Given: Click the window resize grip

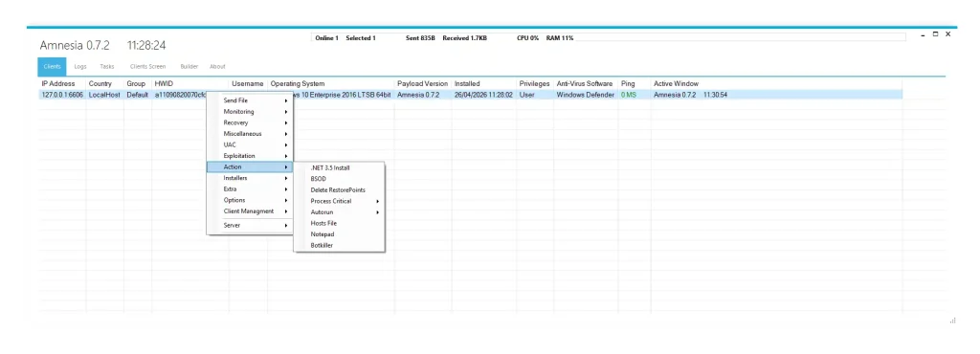Looking at the screenshot, I should 952,321.
